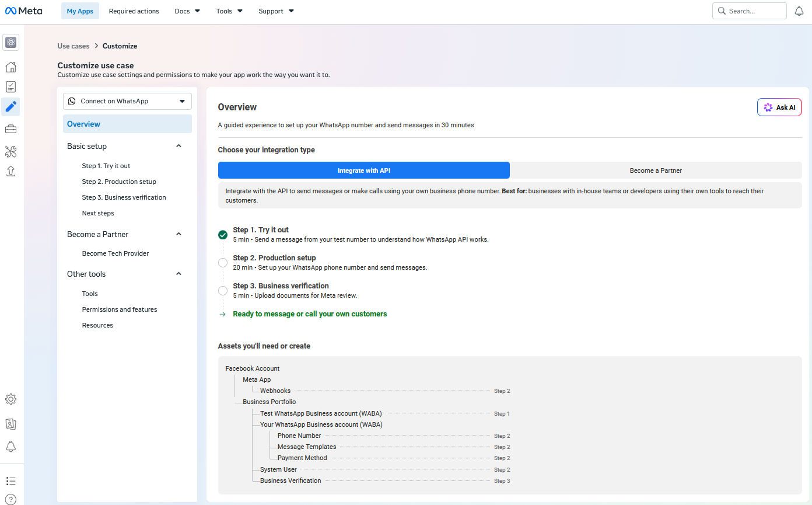
Task: Open the wrench and screwdriver tools icon
Action: [x=10, y=152]
